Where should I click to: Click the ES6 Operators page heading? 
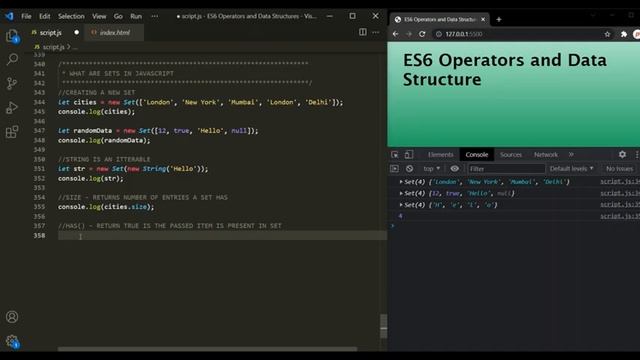pyautogui.click(x=504, y=69)
